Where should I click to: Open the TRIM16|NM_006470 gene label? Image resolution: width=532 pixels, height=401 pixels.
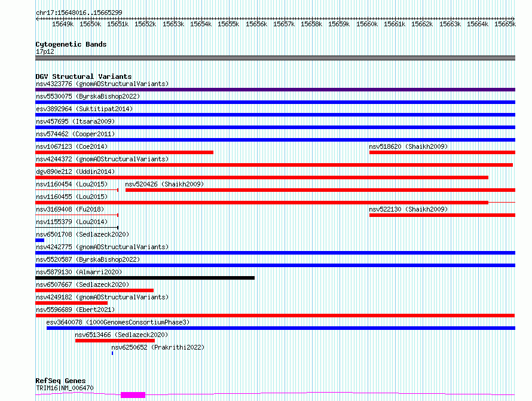(65, 388)
